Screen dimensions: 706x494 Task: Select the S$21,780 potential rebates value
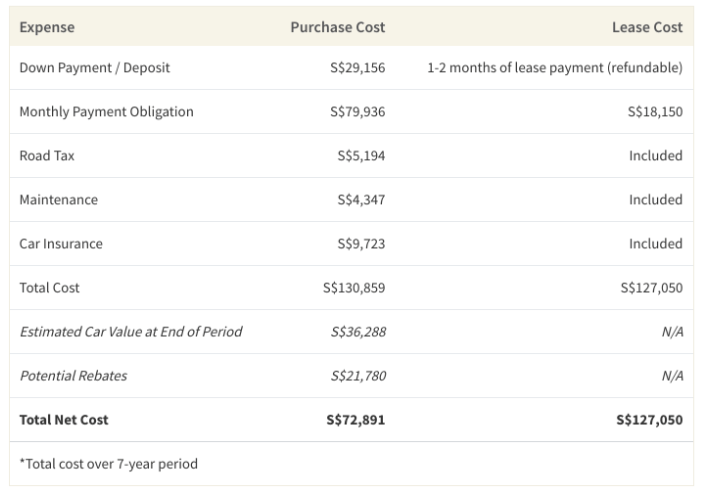pyautogui.click(x=357, y=376)
